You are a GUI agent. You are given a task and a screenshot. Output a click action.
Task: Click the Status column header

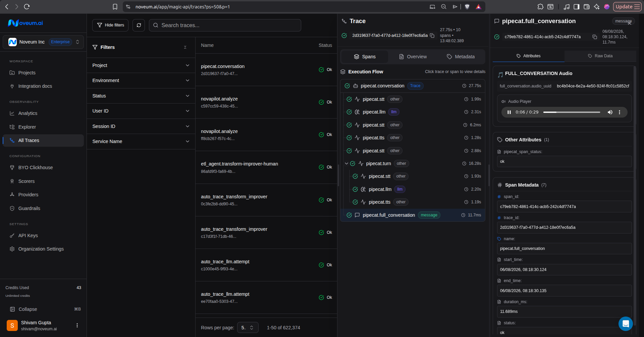[325, 45]
